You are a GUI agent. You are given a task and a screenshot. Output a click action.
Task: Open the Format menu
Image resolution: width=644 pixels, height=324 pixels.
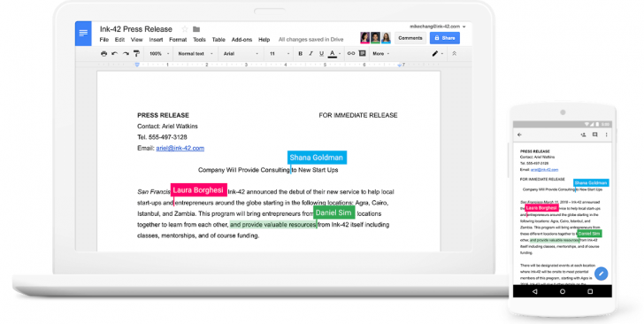pos(178,40)
